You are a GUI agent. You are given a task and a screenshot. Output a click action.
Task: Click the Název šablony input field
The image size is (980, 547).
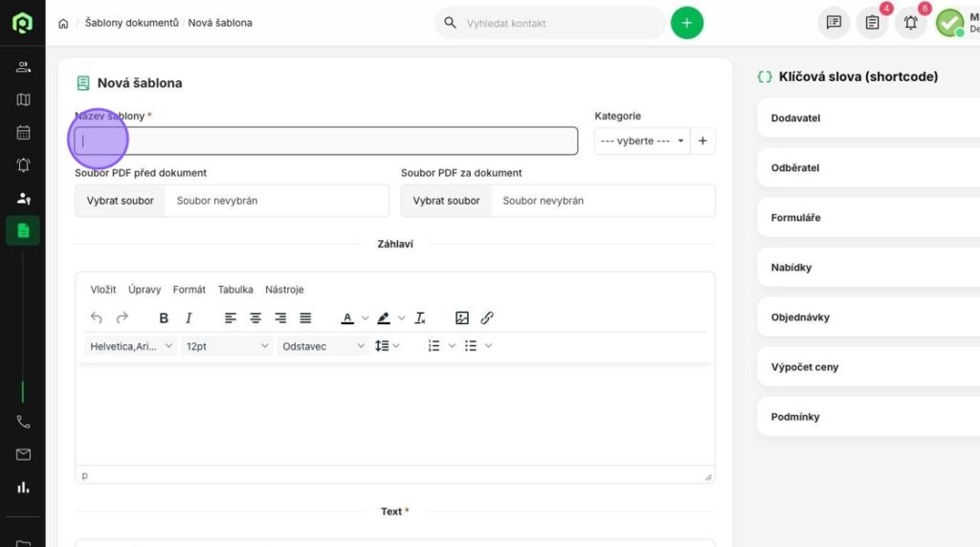coord(326,141)
